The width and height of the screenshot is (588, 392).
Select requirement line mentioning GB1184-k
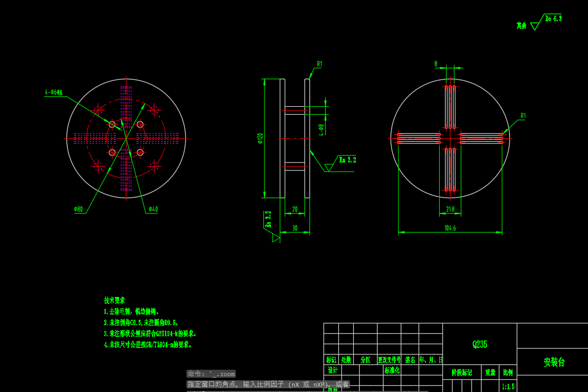[x=150, y=334]
